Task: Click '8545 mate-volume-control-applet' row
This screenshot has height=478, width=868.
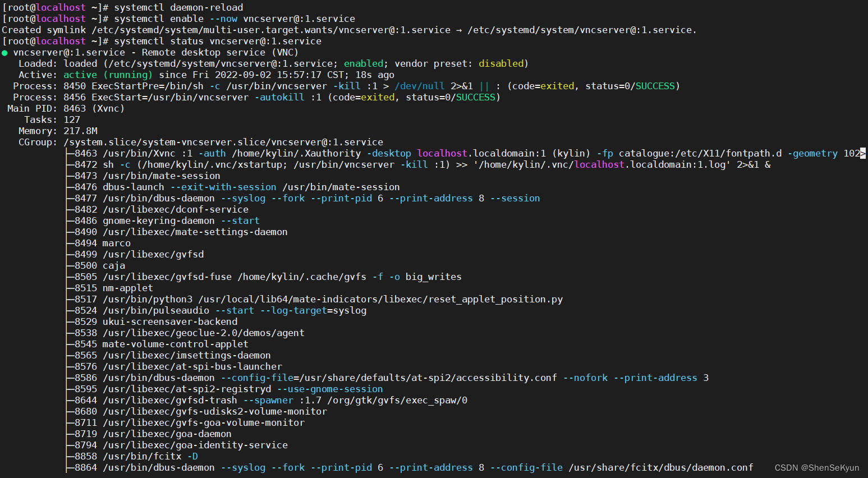Action: coord(157,344)
